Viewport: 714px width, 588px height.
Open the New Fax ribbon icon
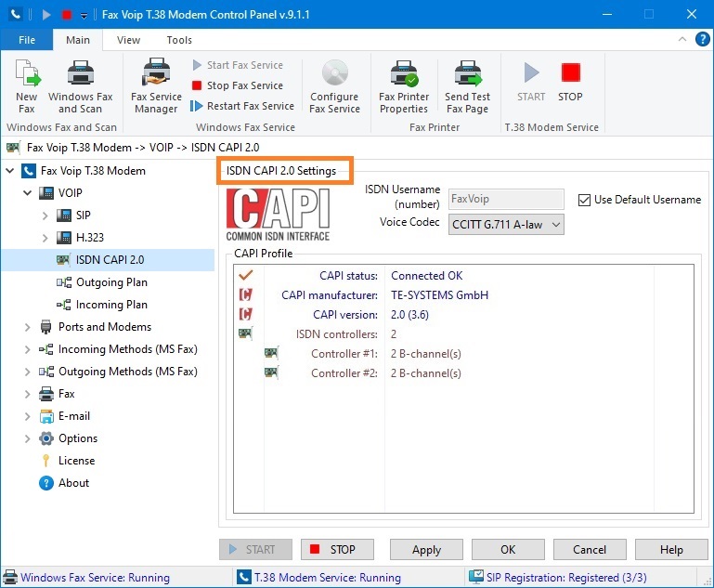pos(27,86)
